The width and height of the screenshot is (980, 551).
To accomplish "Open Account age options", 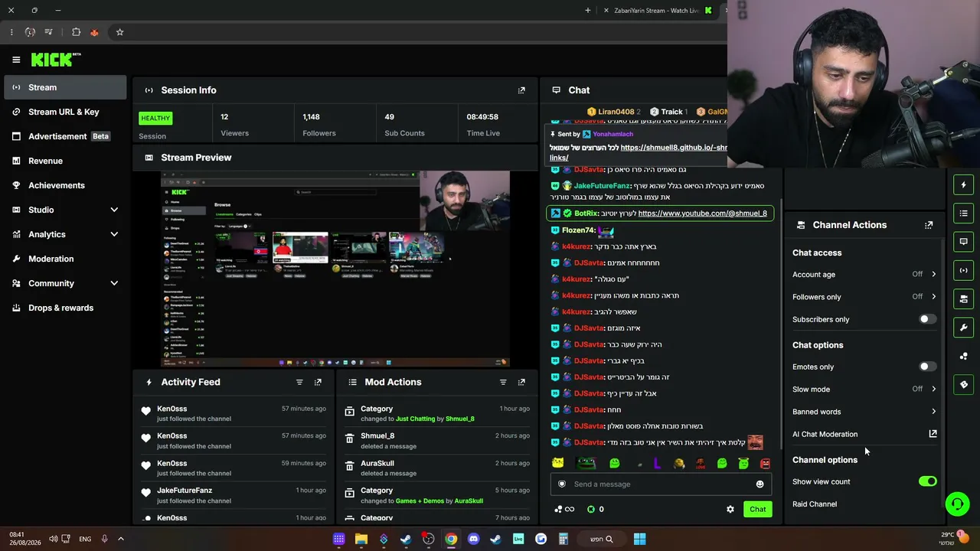I will pyautogui.click(x=864, y=274).
